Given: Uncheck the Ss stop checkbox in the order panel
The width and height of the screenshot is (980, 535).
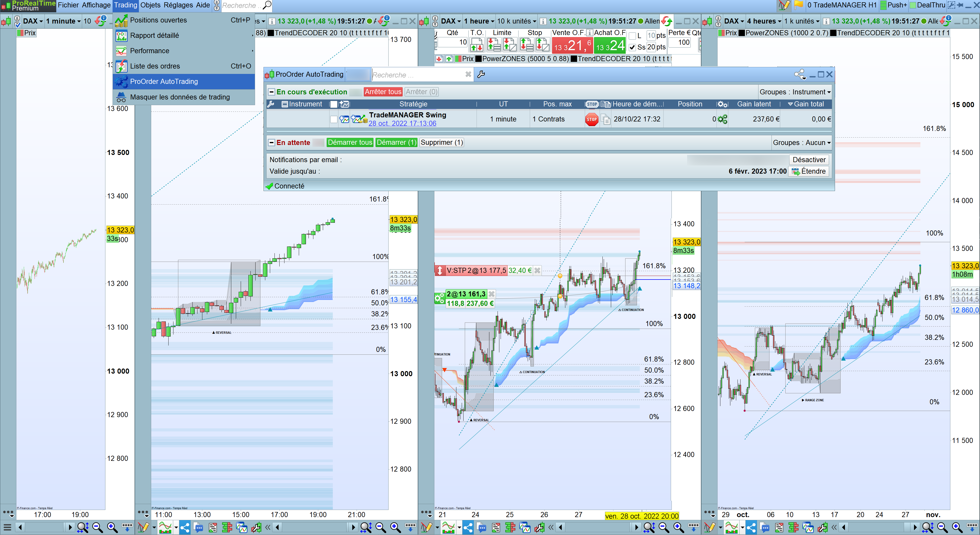Looking at the screenshot, I should [x=632, y=47].
